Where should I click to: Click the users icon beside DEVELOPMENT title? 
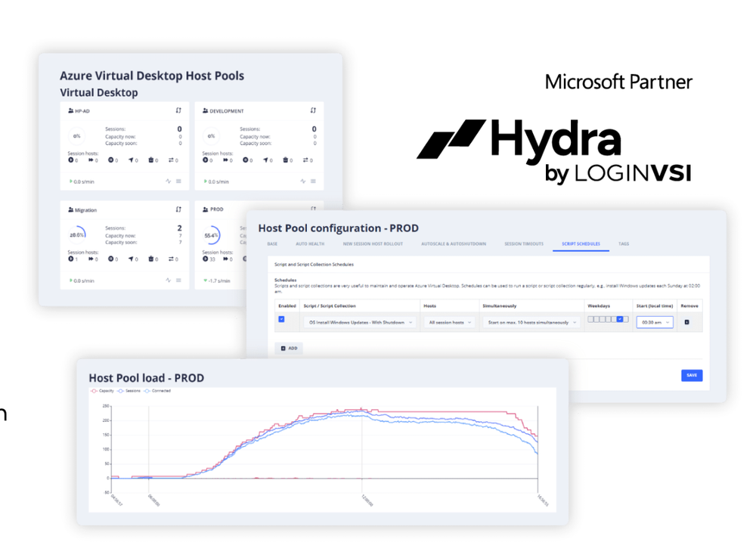[x=206, y=111]
